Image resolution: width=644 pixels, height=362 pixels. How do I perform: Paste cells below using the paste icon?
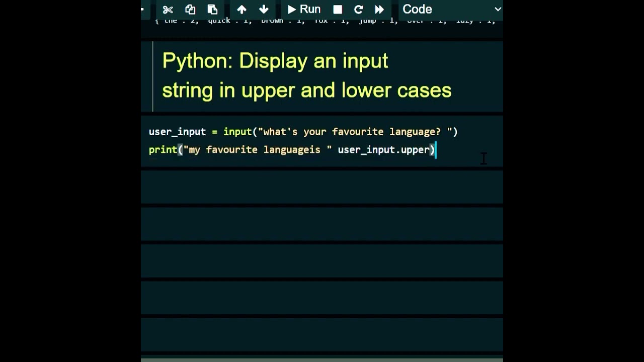pyautogui.click(x=212, y=10)
